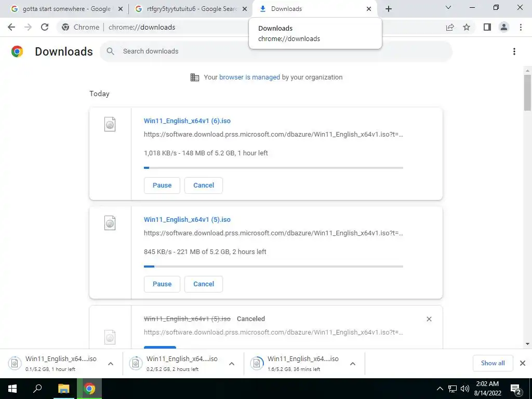532x399 pixels.
Task: Click file icon of Win11_English_x64v1 (5).iso download
Action: click(x=110, y=223)
